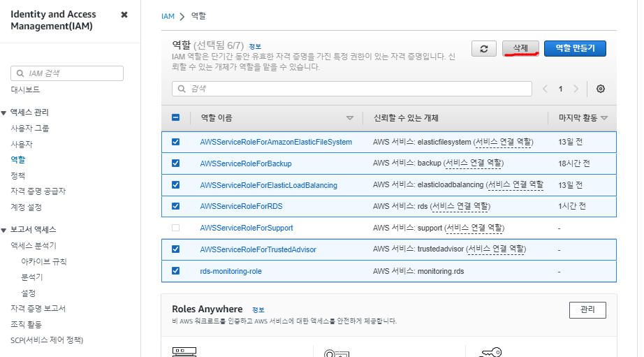Uncheck AWSServiceRoleForAmazonElasticFileSystem checkbox

[x=175, y=142]
